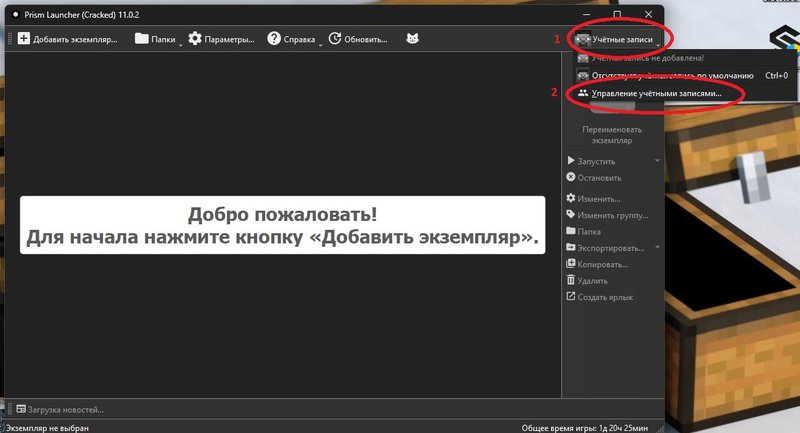Click the Экспортировать icon
The height and width of the screenshot is (433, 800).
click(571, 247)
